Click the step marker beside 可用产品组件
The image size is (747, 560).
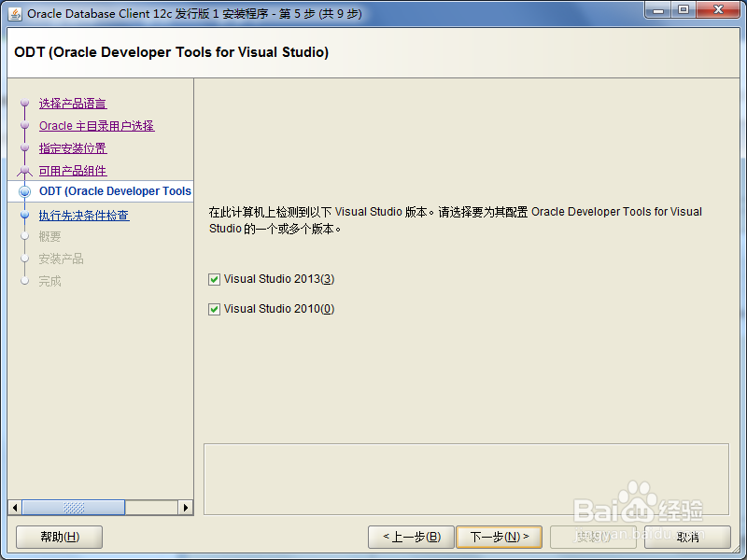click(x=25, y=170)
